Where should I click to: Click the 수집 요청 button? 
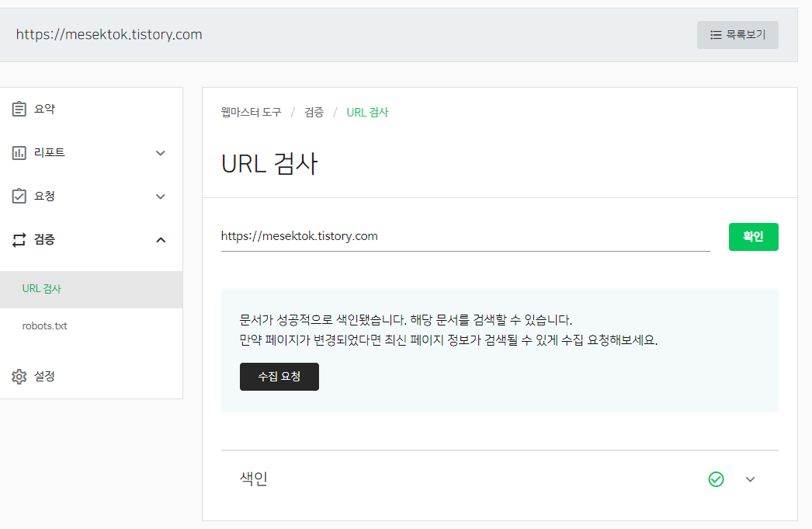pyautogui.click(x=279, y=377)
